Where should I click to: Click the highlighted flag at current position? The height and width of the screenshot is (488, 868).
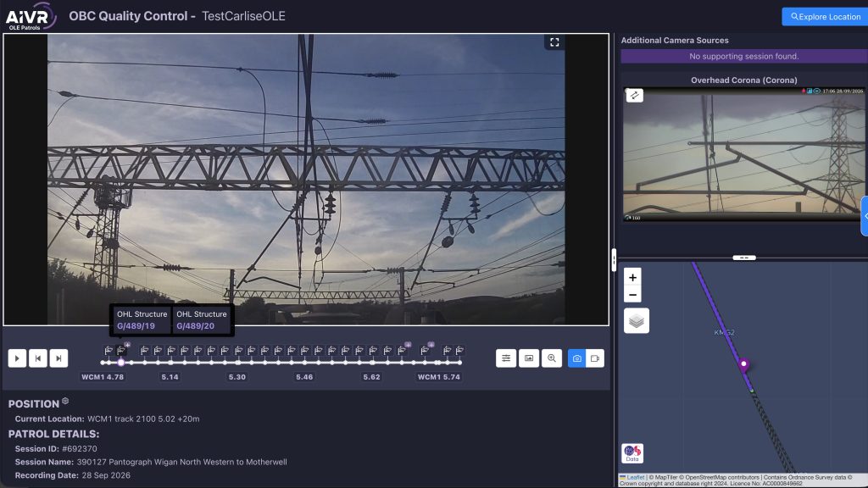click(121, 350)
